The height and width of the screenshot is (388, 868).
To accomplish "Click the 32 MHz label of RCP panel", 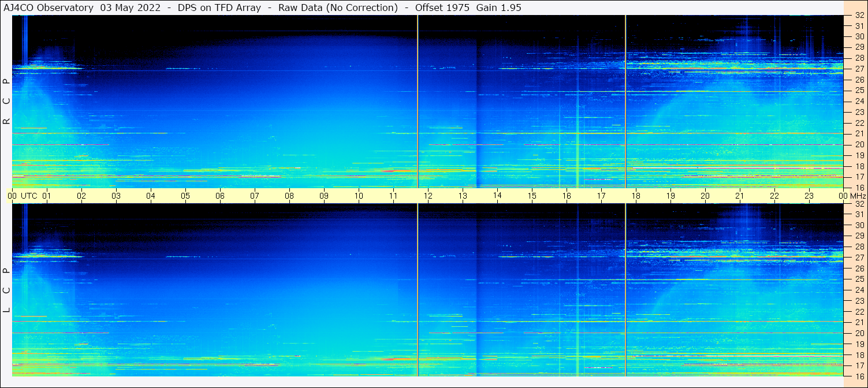I will (x=859, y=16).
